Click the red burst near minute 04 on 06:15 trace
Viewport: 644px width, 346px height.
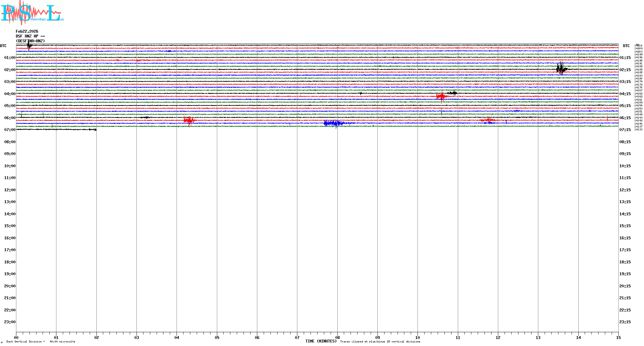[x=189, y=120]
